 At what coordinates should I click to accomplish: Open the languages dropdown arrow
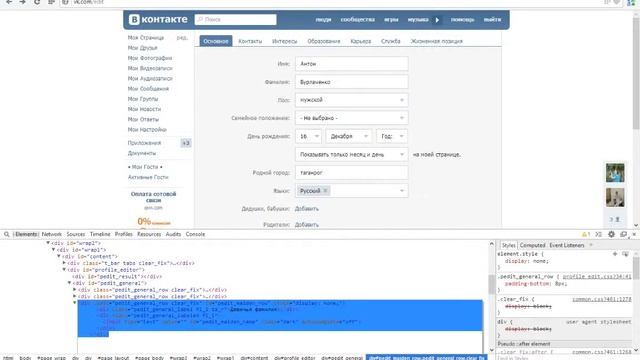click(x=402, y=191)
